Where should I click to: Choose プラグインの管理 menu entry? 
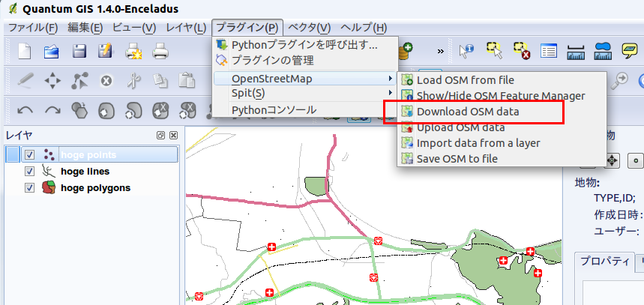(305, 61)
